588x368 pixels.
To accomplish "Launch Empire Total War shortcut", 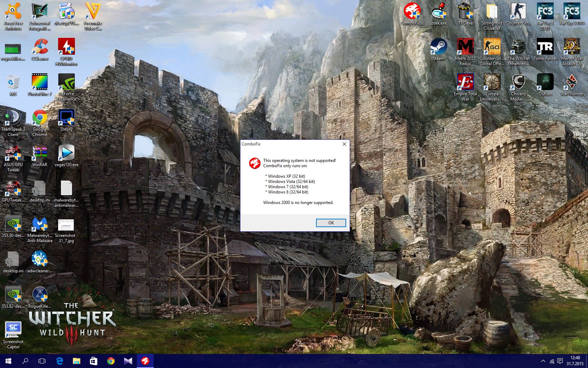I will (x=465, y=87).
